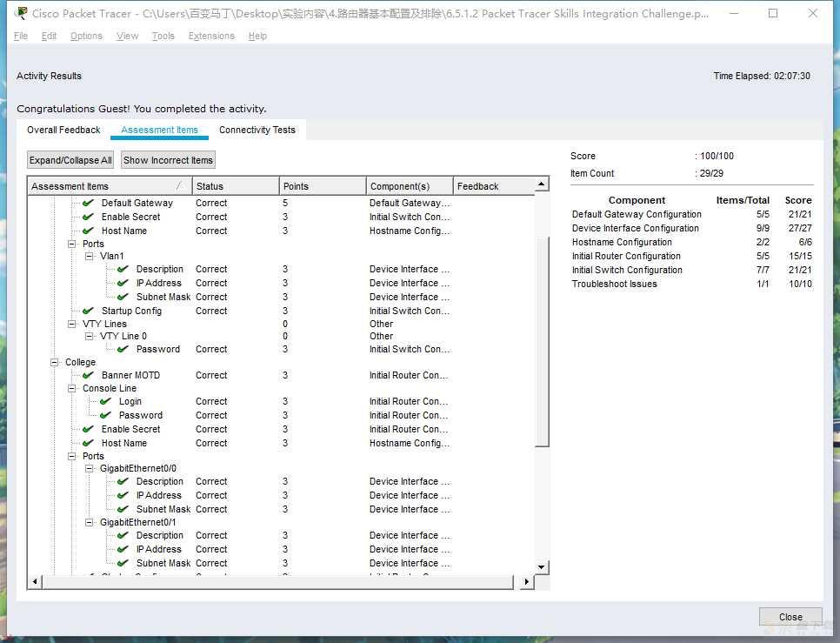The height and width of the screenshot is (643, 840).
Task: Collapse the Console Line node
Action: [x=72, y=388]
